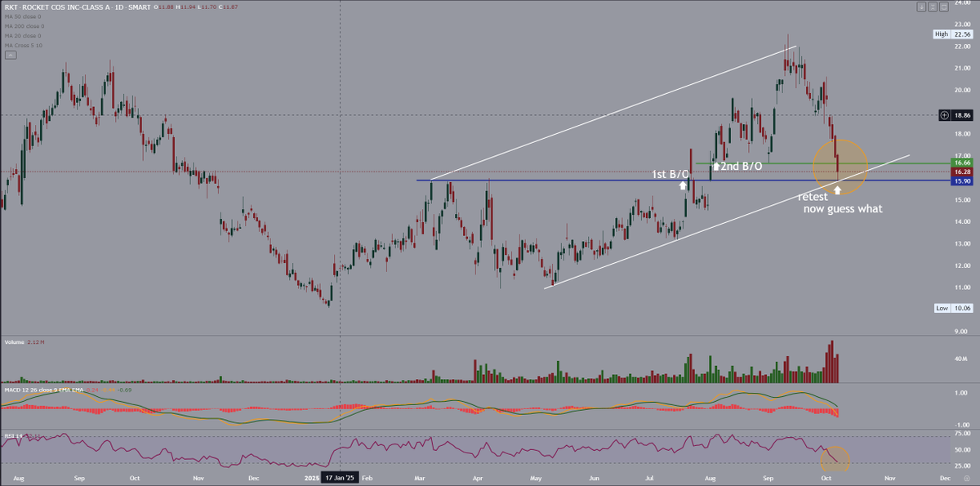This screenshot has width=980, height=486.
Task: Select the MA 50 close indicator legend
Action: click(24, 17)
